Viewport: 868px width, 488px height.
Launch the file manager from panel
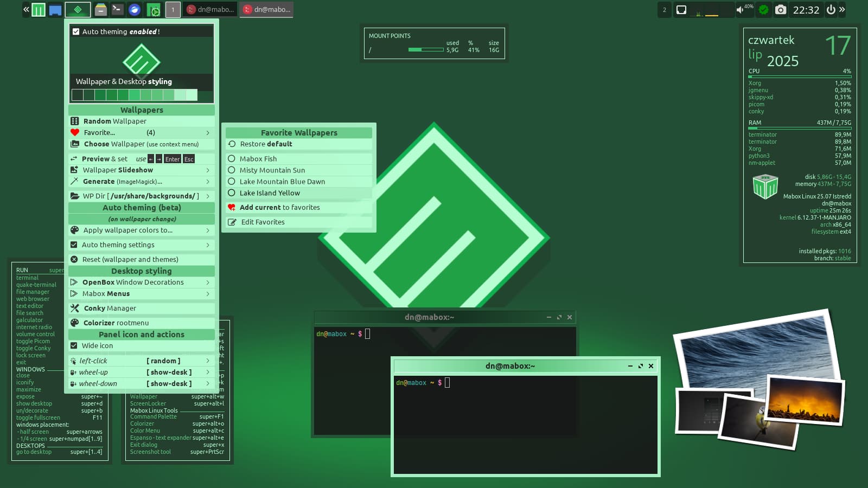coord(100,10)
